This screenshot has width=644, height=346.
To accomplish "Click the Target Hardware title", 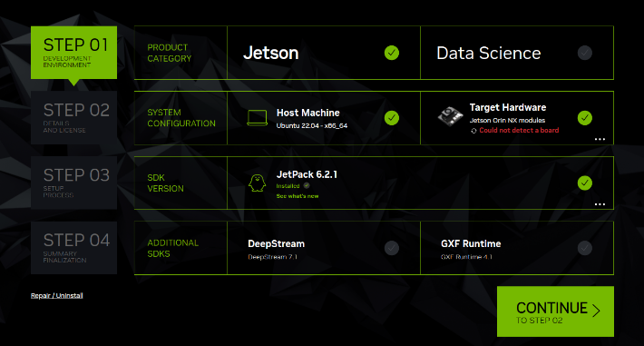I will 508,107.
